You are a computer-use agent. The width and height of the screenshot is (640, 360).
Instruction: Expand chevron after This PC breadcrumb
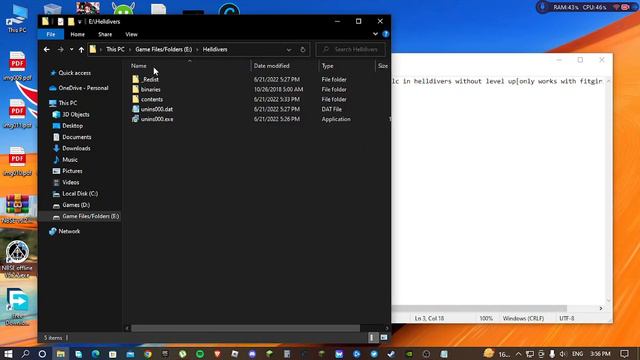coord(130,49)
